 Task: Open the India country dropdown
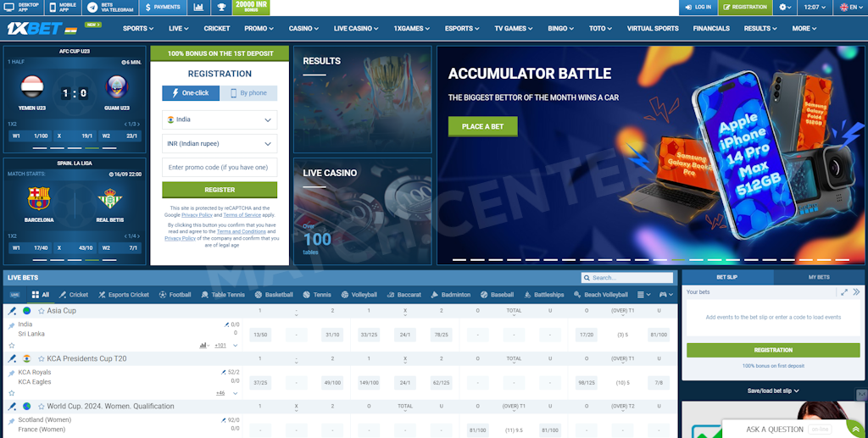pos(220,119)
